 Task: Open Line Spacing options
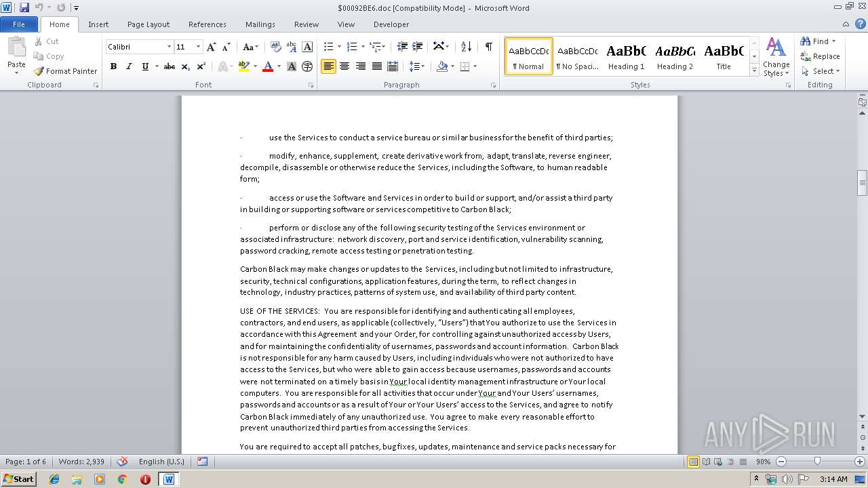click(x=417, y=66)
